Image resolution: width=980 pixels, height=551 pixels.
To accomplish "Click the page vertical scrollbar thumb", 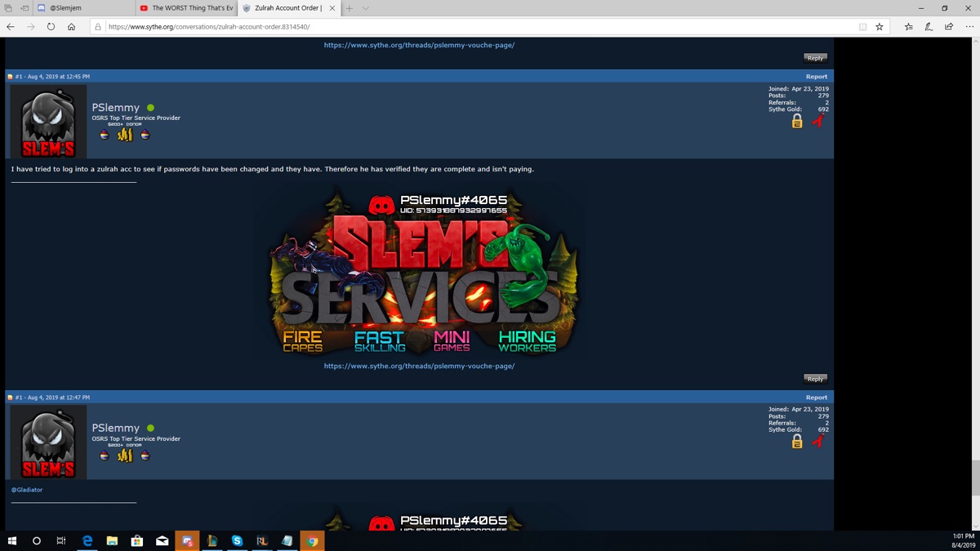I will point(975,477).
